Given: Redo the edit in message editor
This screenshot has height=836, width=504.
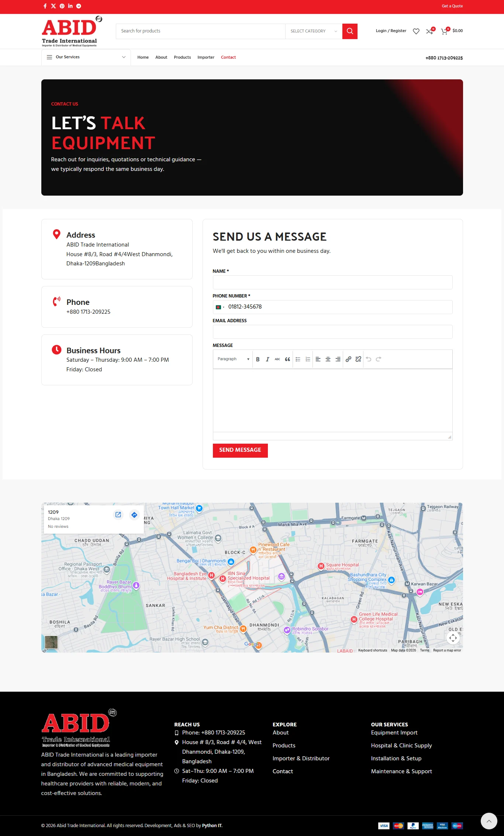Looking at the screenshot, I should 379,359.
